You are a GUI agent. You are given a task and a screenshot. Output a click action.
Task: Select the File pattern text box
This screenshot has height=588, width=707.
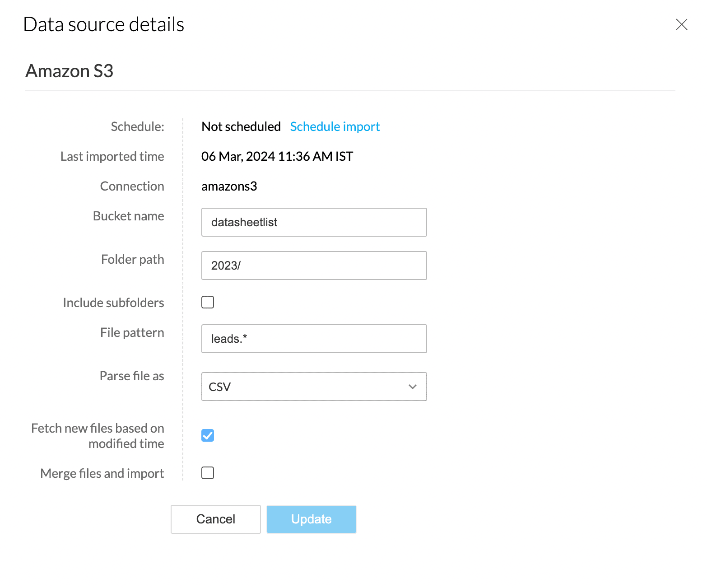pyautogui.click(x=314, y=339)
